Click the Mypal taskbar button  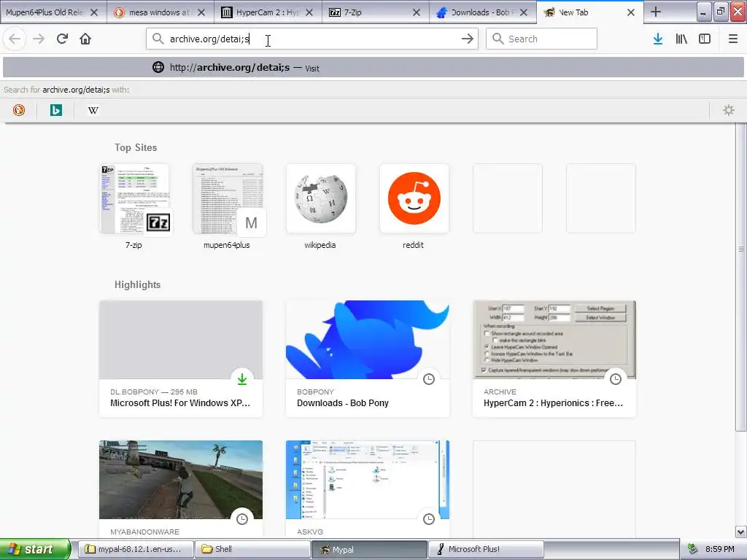click(369, 549)
